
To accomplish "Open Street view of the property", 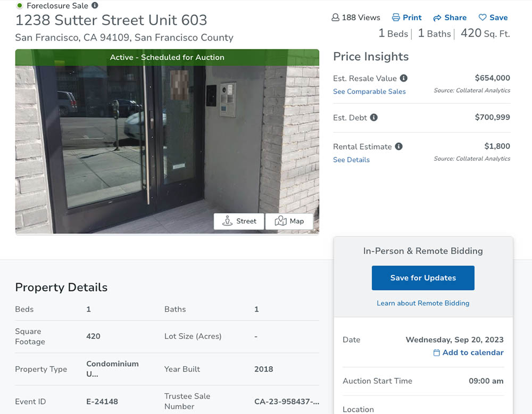I will coord(239,221).
